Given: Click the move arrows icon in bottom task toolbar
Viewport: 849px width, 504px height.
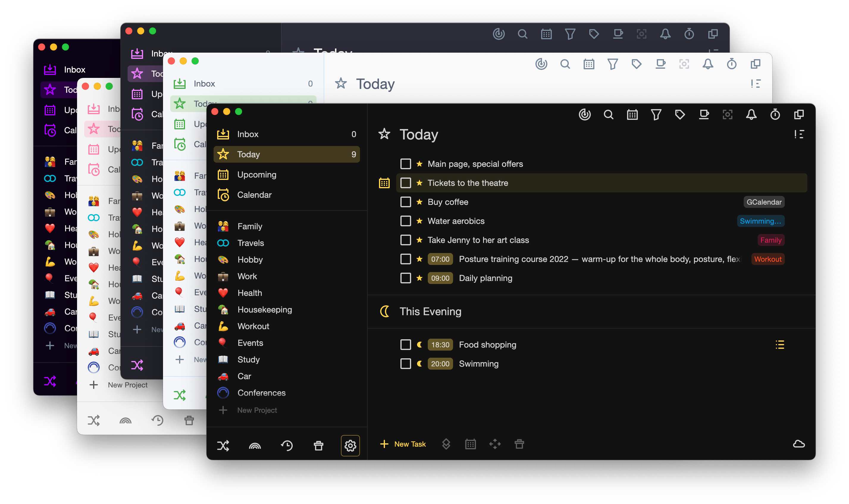Looking at the screenshot, I should pyautogui.click(x=495, y=444).
